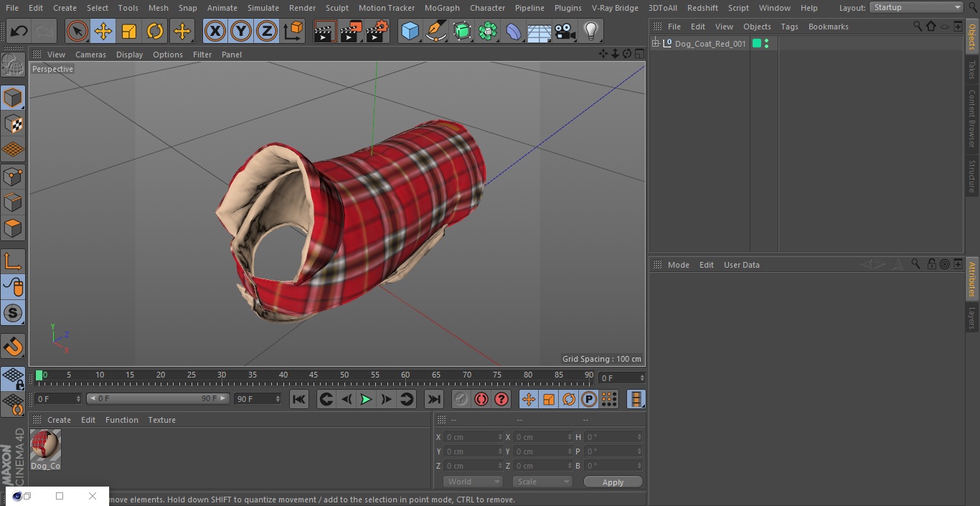The image size is (980, 506).
Task: Enable Model mode in left toolbar
Action: pos(13,98)
